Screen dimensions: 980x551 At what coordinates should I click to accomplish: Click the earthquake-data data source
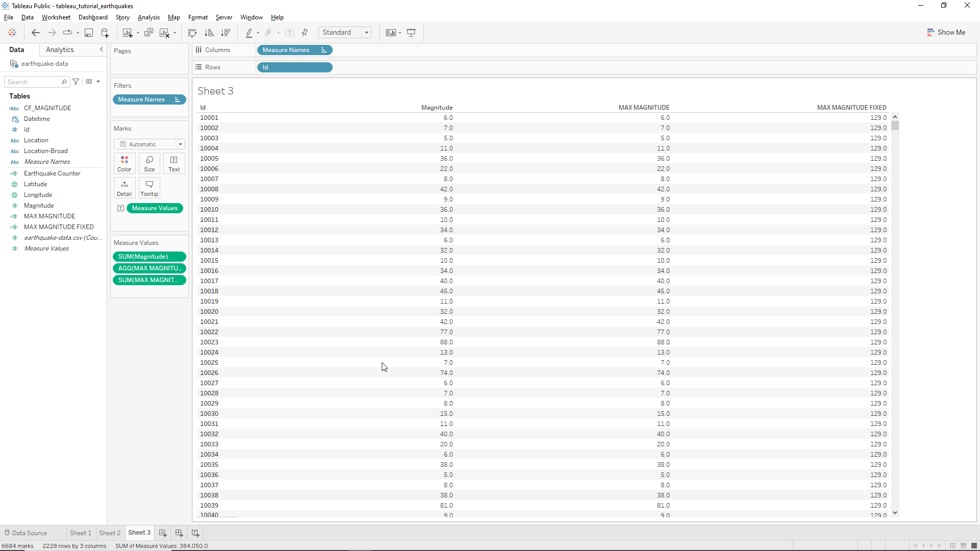pos(44,64)
